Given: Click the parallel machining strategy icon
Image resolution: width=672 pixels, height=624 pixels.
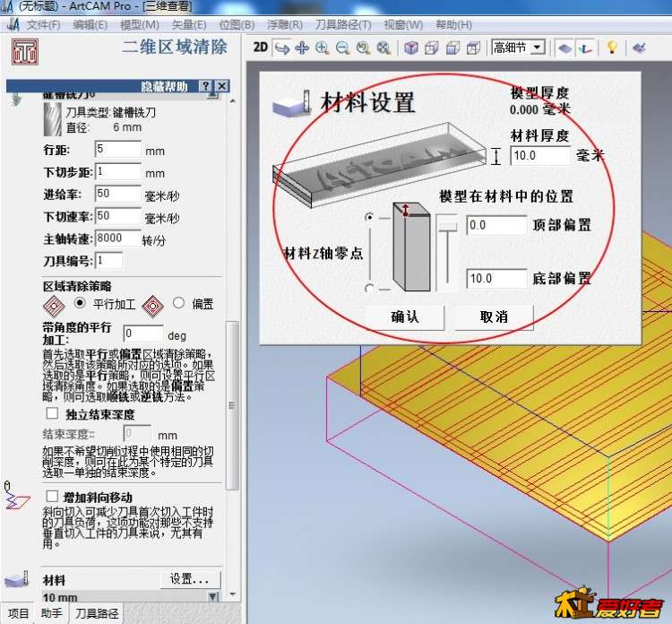Looking at the screenshot, I should coord(54,306).
